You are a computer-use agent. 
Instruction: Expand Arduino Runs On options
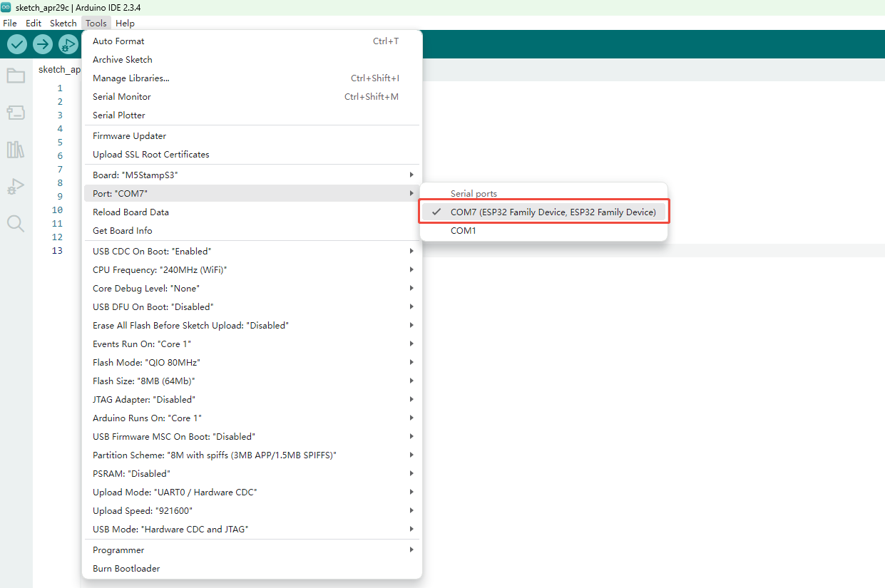point(252,418)
